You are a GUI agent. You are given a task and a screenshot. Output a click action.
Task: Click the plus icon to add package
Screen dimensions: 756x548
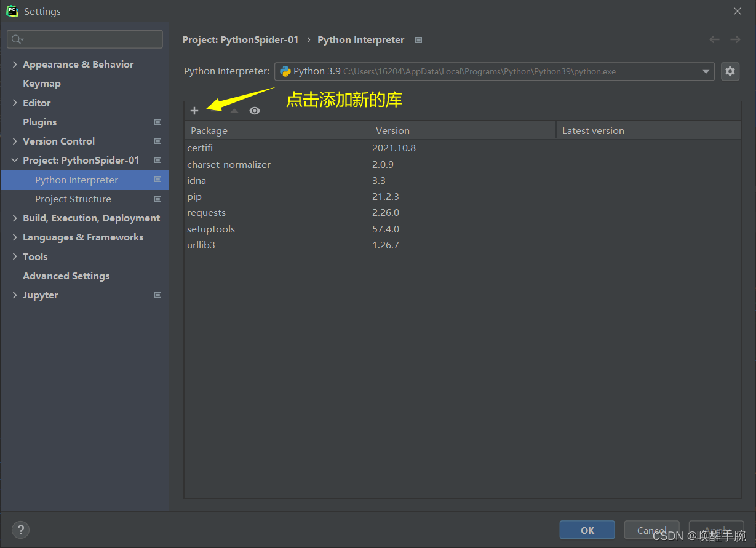[194, 111]
